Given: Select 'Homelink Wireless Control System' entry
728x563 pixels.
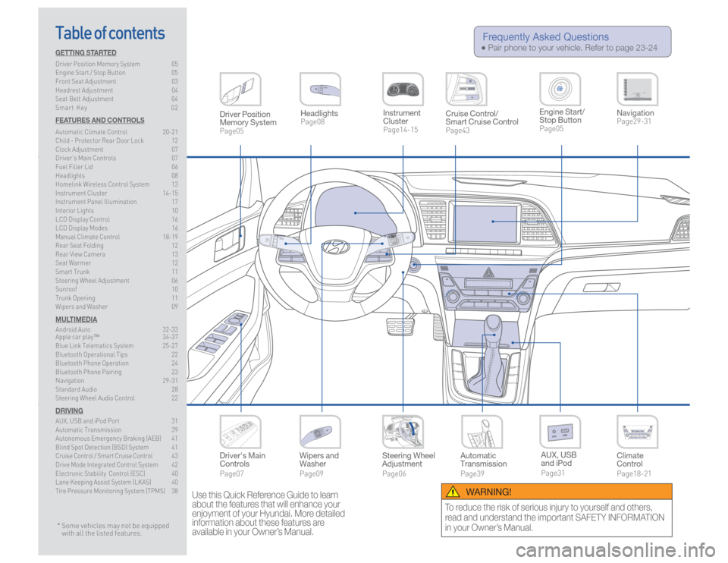Looking at the screenshot, I should [x=117, y=184].
